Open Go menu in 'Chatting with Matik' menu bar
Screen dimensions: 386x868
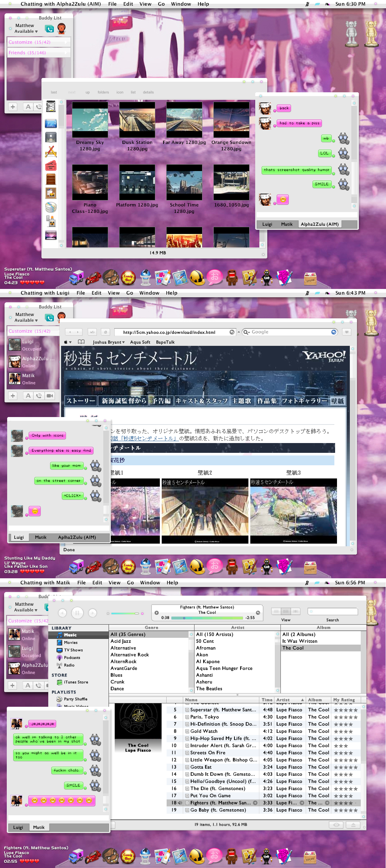tap(130, 582)
